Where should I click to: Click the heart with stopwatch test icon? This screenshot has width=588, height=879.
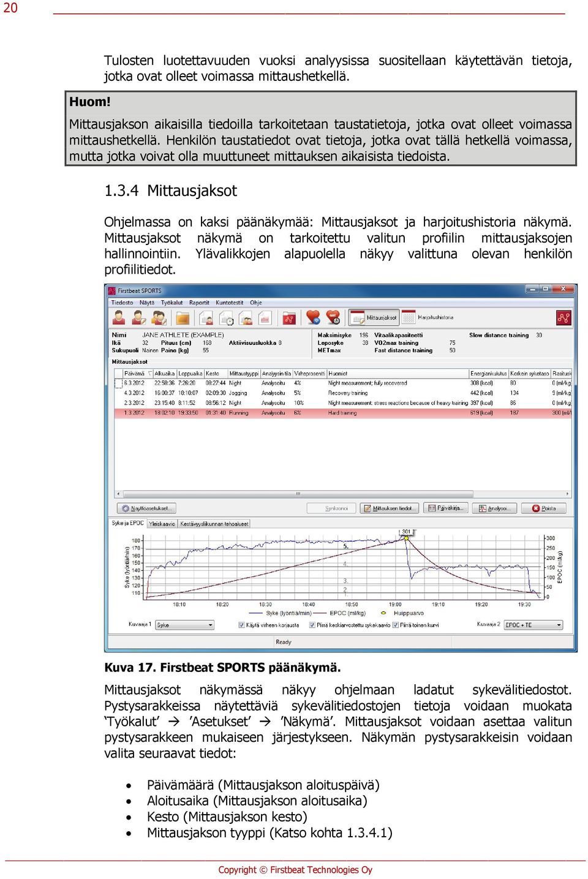coord(333,317)
